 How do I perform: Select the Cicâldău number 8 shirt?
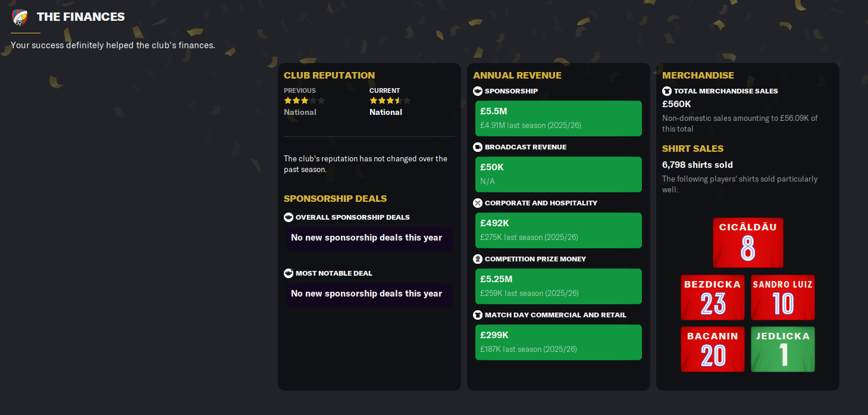click(748, 242)
